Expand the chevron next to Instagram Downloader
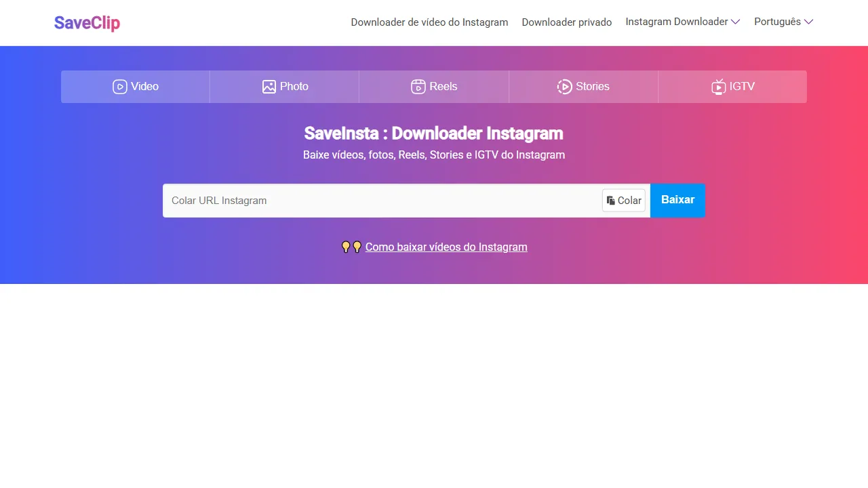This screenshot has height=488, width=868. click(735, 22)
